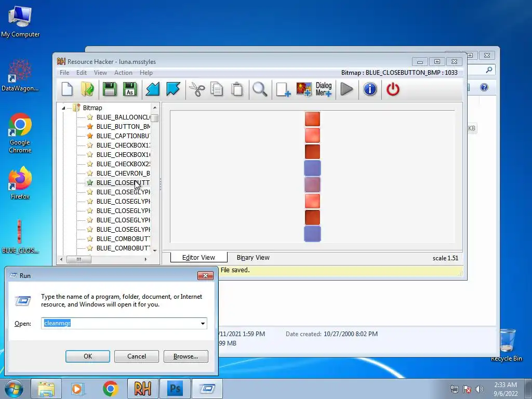
Task: Click search magnifier in background Explorer window
Action: click(x=489, y=70)
